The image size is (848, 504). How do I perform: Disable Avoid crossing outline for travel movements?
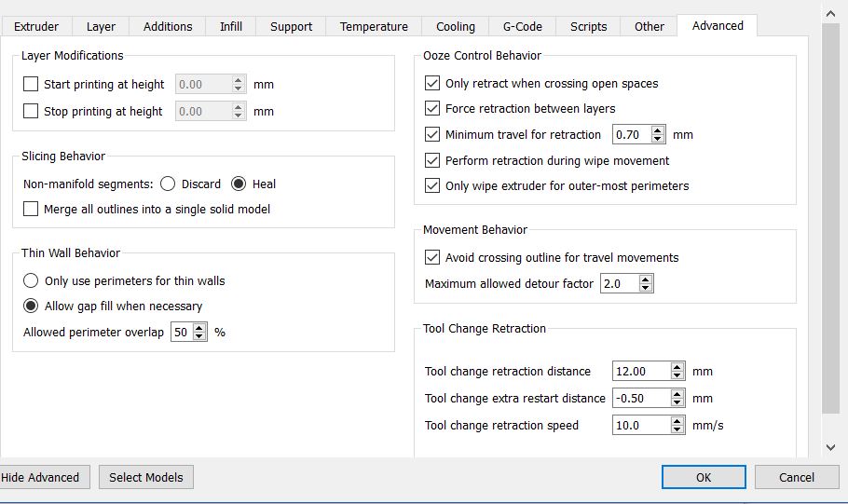click(431, 258)
